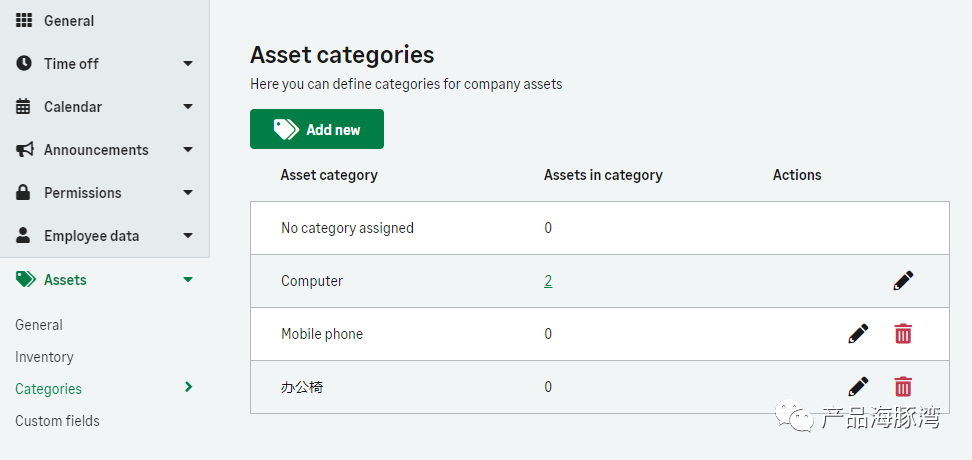Edit the Computer category with pencil icon

(903, 281)
